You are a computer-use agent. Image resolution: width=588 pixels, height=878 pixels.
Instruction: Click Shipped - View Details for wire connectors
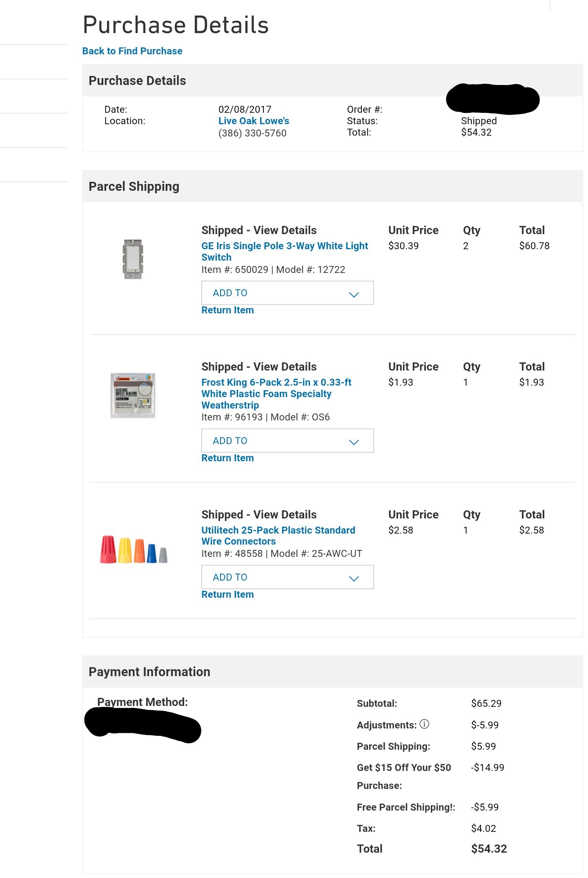tap(259, 515)
